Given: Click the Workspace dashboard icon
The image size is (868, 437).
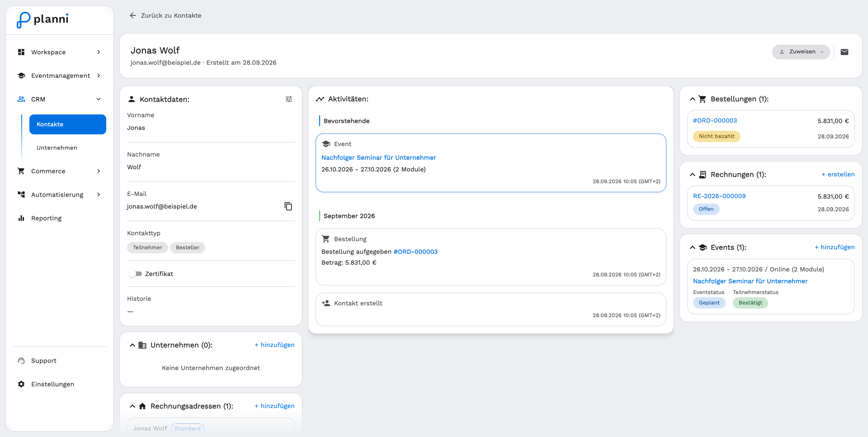Looking at the screenshot, I should click(21, 52).
